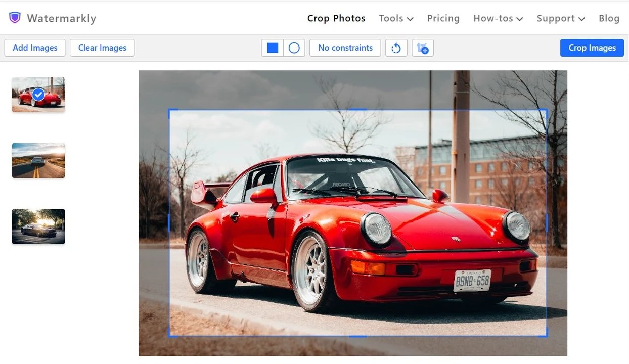This screenshot has width=629, height=364.
Task: Open the How-tos dropdown
Action: pos(498,18)
